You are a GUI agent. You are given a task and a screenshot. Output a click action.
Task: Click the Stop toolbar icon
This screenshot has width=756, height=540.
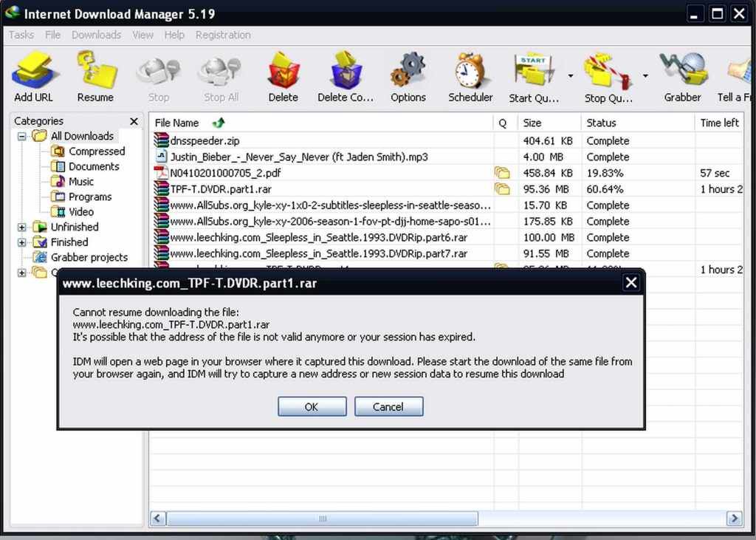point(159,72)
